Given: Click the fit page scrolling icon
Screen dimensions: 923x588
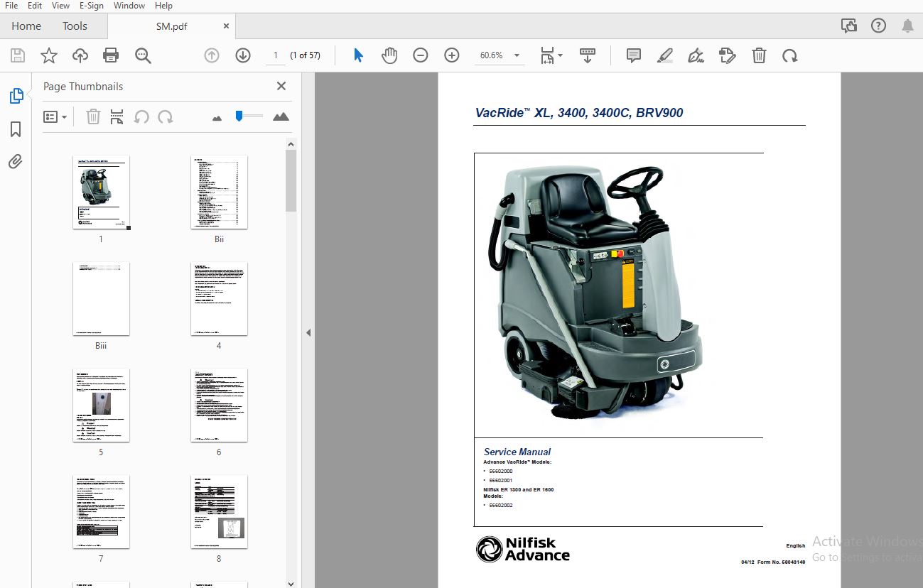Looking at the screenshot, I should (547, 55).
